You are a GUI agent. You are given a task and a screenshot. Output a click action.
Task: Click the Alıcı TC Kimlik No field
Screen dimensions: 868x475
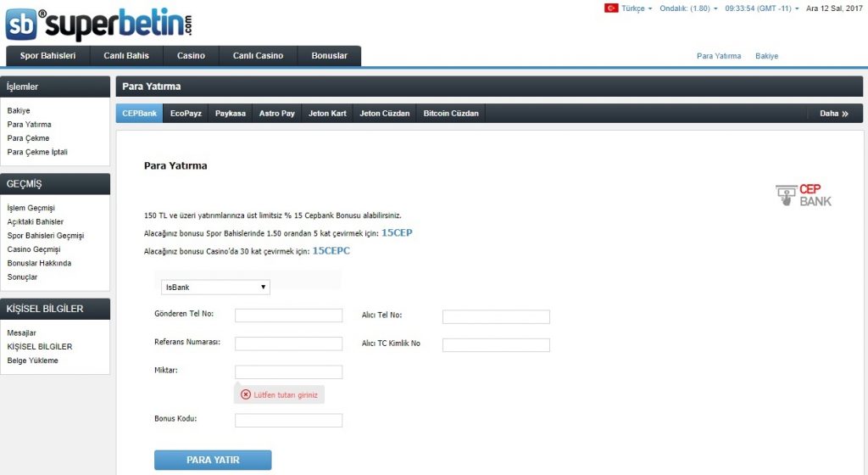(x=496, y=345)
